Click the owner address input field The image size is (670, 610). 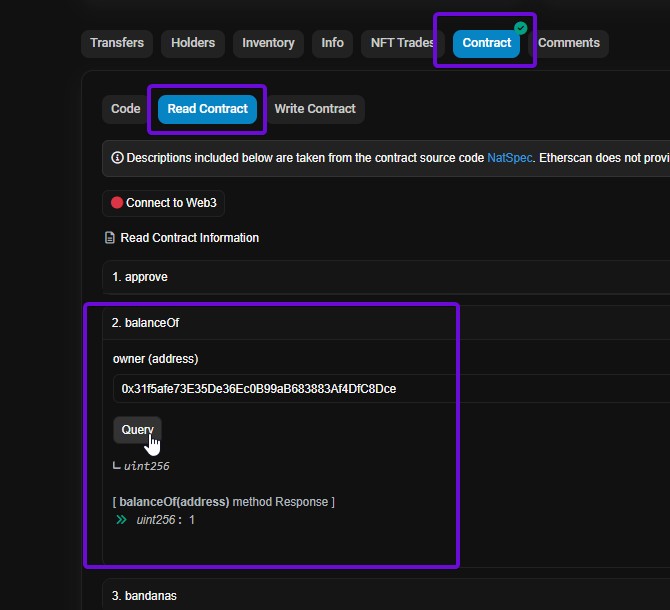tap(391, 389)
